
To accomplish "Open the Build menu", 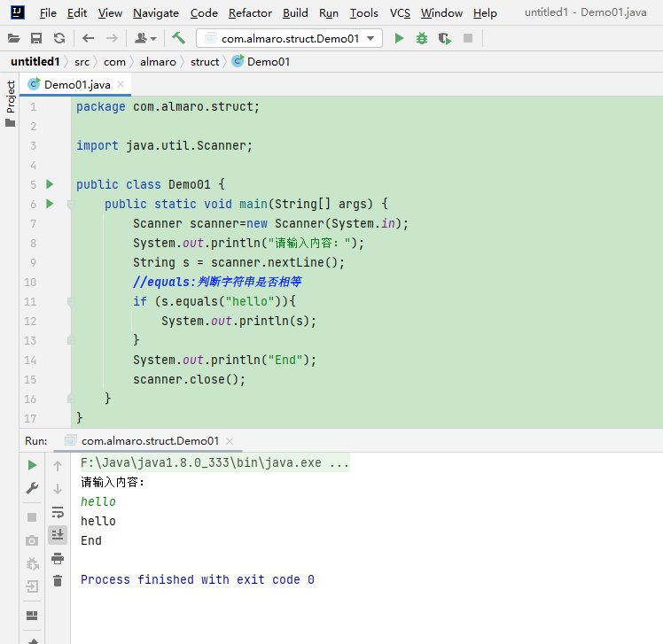I will click(295, 13).
